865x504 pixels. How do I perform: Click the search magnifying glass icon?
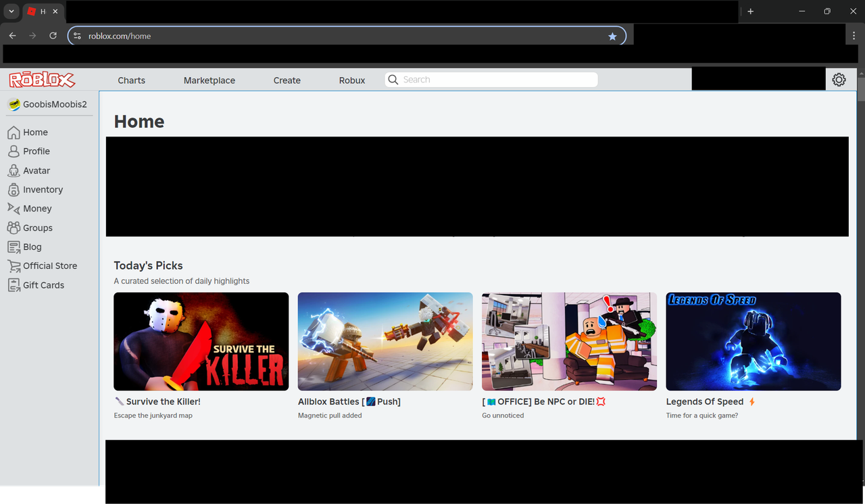coord(393,80)
